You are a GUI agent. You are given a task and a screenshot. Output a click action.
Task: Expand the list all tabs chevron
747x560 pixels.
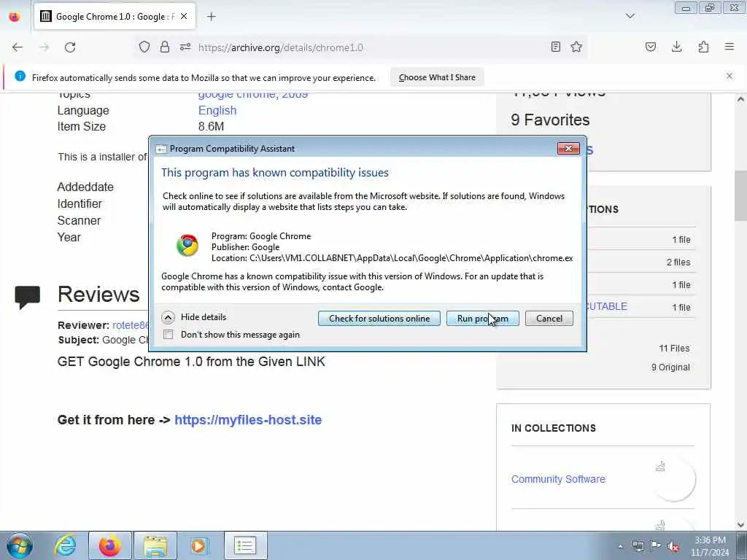pos(630,16)
